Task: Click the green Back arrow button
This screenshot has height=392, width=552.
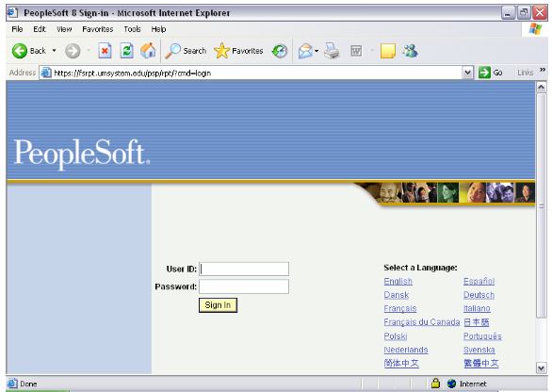Action: 20,51
